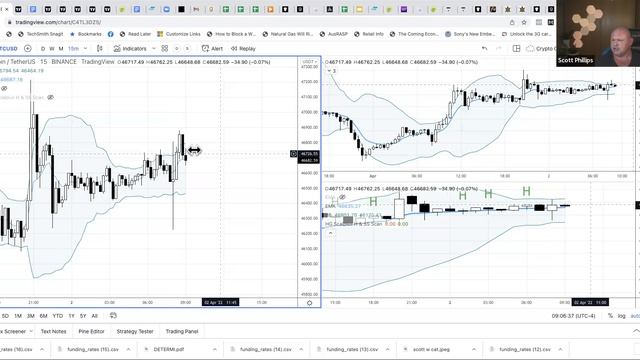
Task: Toggle the upper indicator eye visibility icon
Action: 4,88
